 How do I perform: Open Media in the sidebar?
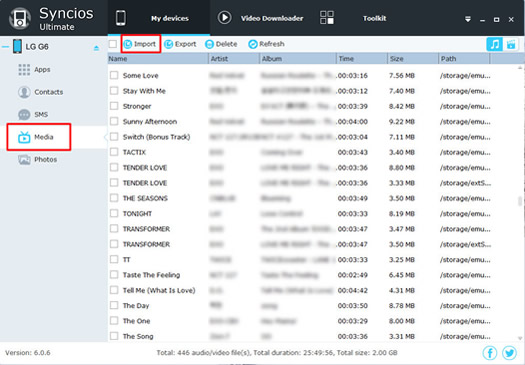coord(44,137)
